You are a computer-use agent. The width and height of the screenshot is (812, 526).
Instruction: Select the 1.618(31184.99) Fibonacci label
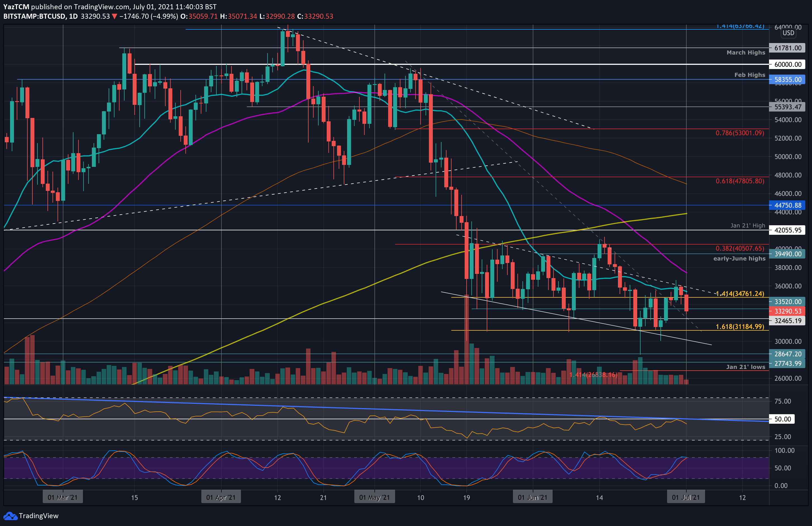pos(740,327)
